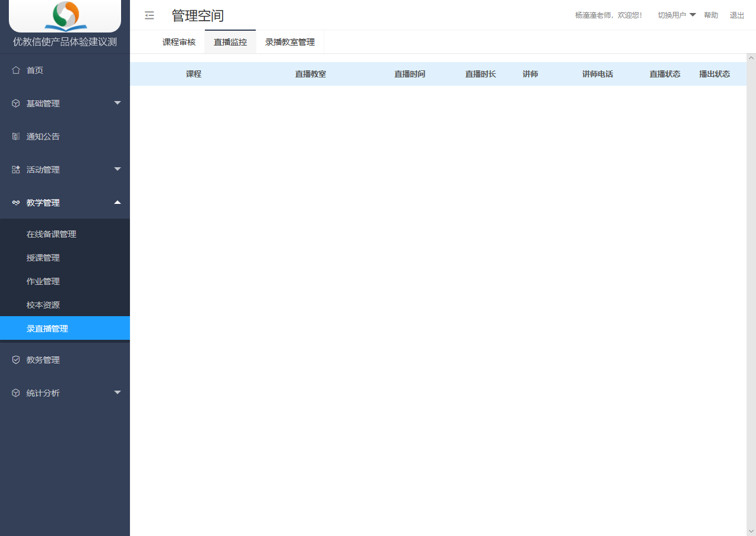
Task: Open 作业管理 submenu item
Action: click(x=65, y=281)
